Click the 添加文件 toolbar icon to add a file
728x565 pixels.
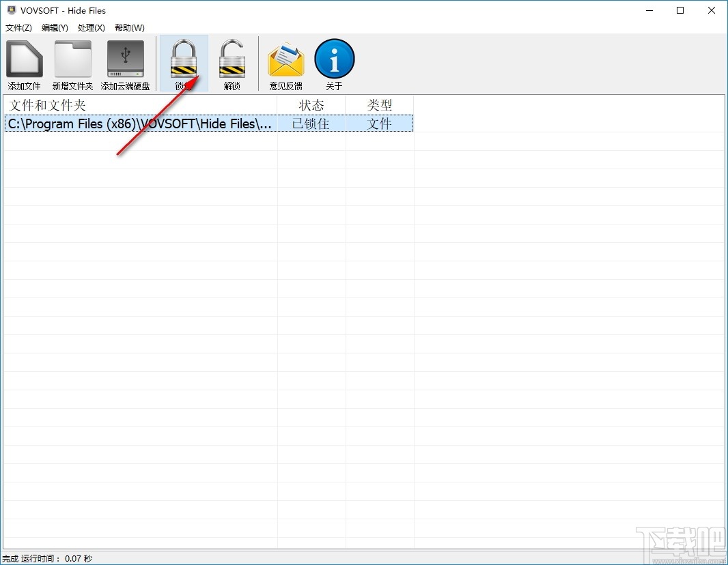[24, 63]
